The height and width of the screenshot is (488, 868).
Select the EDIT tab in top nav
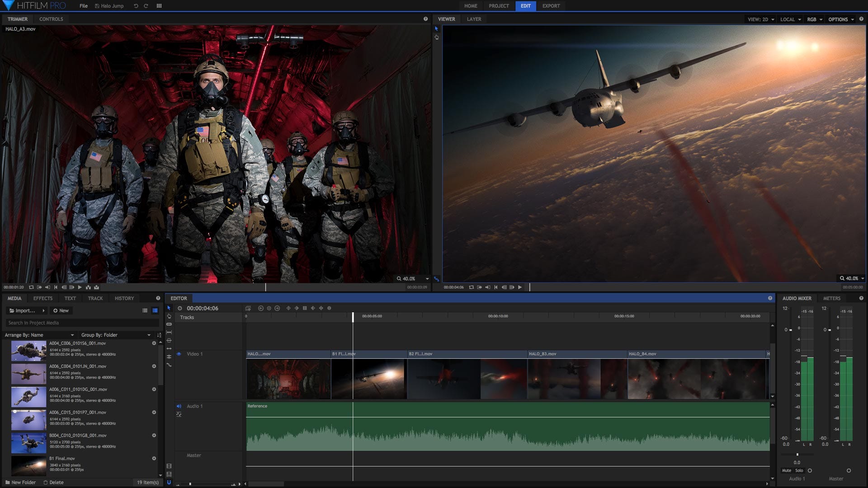524,5
